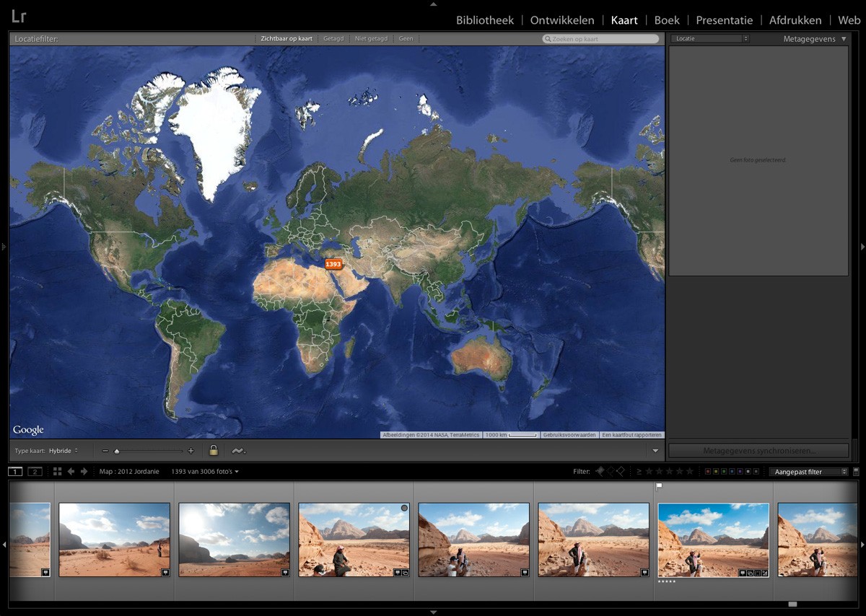Open the Aangepast filter dropdown

click(808, 471)
